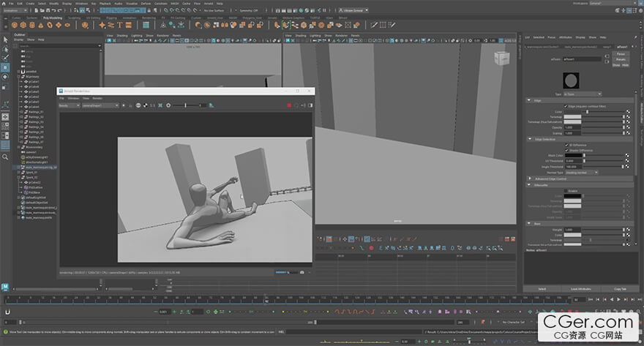The image size is (644, 346).
Task: Open the Animation menu set dropdown
Action: (x=16, y=11)
